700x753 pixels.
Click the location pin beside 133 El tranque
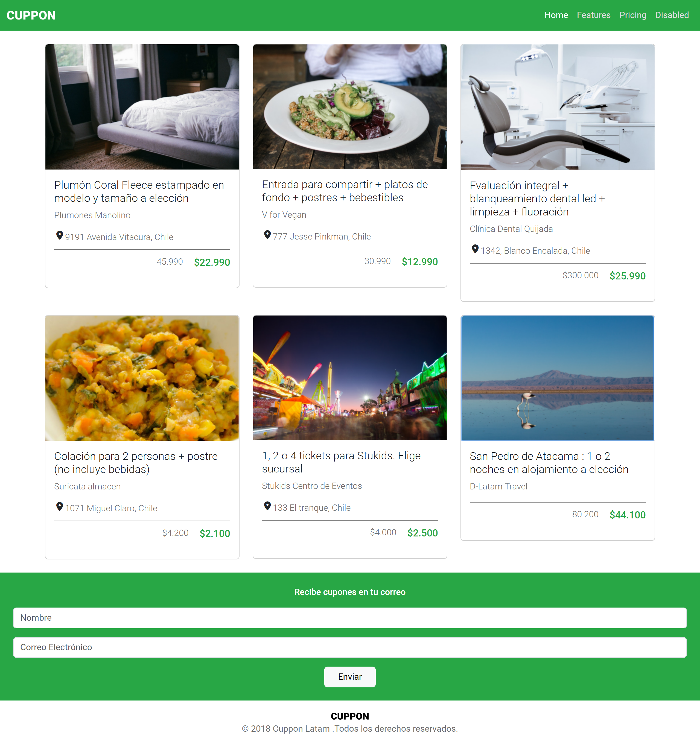point(267,506)
